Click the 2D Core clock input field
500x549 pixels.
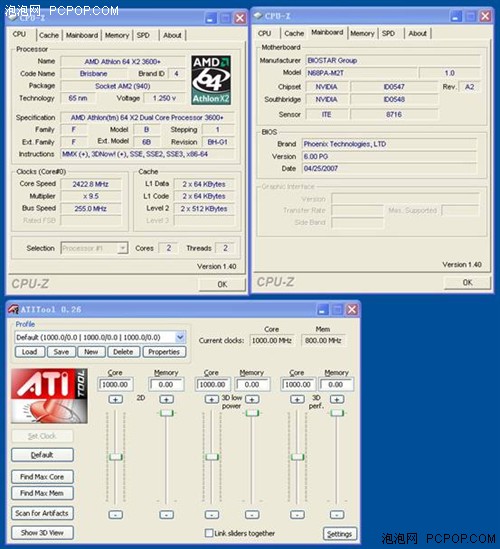pyautogui.click(x=115, y=384)
